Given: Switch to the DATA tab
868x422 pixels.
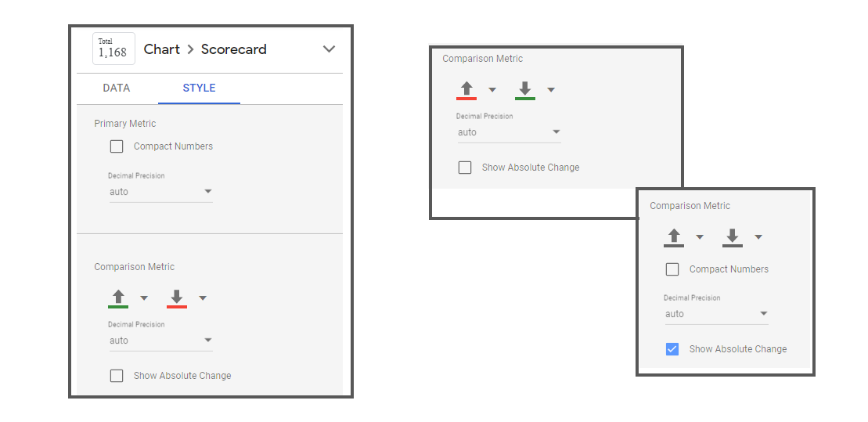Looking at the screenshot, I should 117,88.
